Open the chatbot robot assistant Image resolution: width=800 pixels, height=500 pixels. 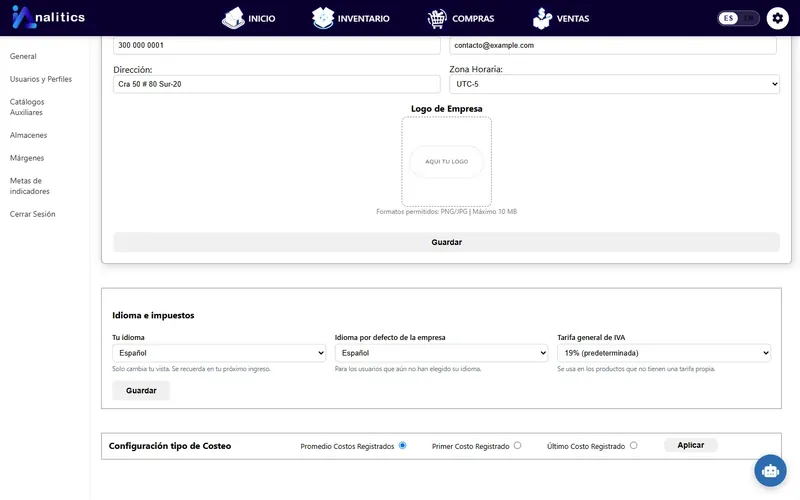coord(770,470)
